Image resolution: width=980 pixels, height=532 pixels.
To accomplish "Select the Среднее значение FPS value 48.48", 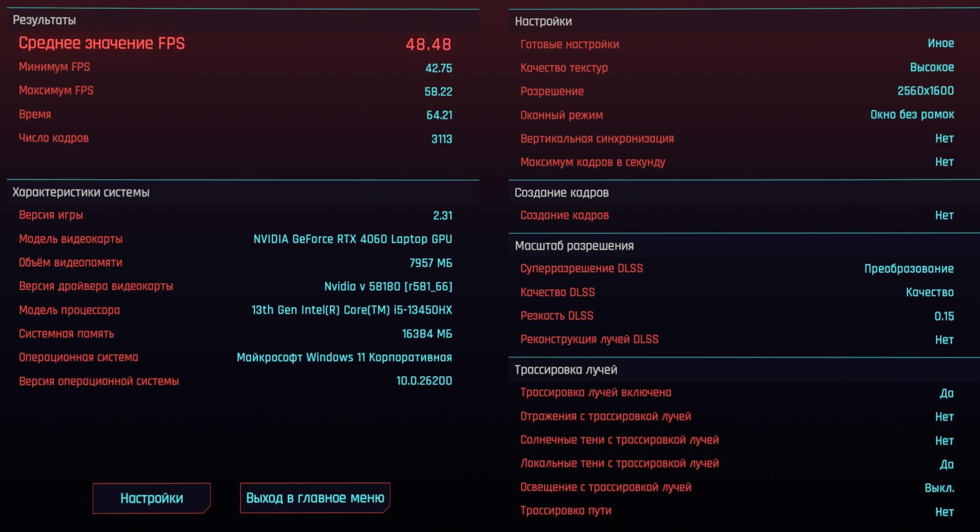I will tap(428, 44).
